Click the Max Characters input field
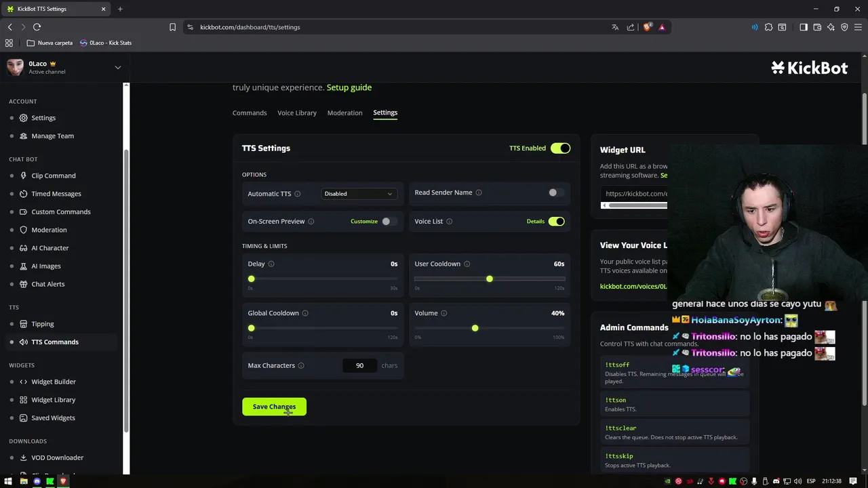 pyautogui.click(x=359, y=366)
